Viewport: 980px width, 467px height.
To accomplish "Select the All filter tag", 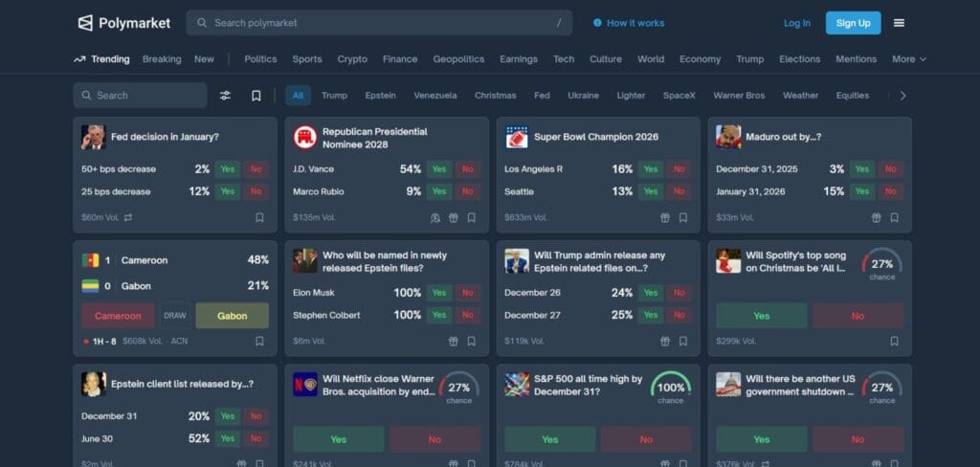I will (x=299, y=96).
